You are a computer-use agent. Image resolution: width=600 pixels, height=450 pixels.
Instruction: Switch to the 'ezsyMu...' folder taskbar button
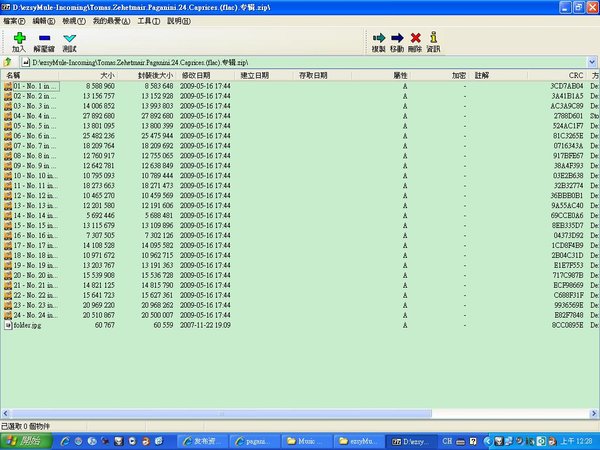[x=358, y=441]
